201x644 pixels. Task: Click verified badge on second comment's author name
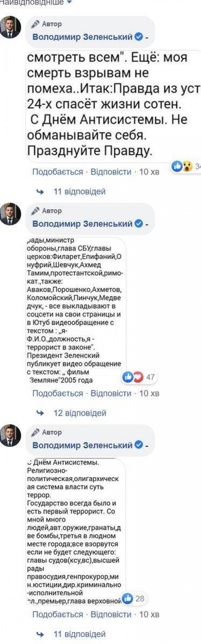pos(139,223)
